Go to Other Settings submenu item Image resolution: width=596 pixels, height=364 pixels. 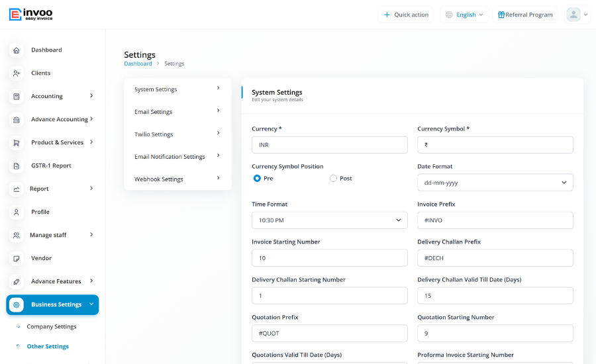[x=48, y=346]
